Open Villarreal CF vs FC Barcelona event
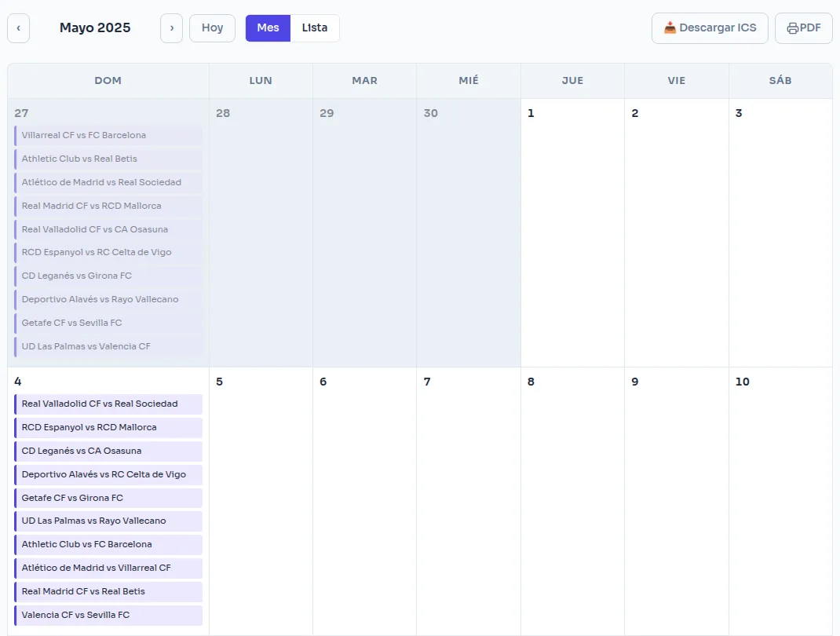Viewport: 840px width, 636px height. click(x=108, y=135)
